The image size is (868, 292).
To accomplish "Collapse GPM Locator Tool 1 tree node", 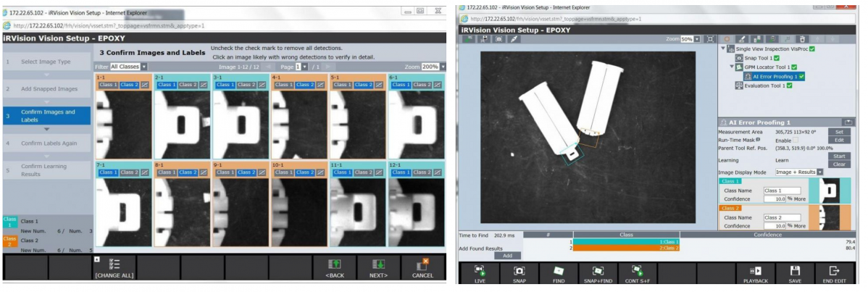I will (x=731, y=67).
